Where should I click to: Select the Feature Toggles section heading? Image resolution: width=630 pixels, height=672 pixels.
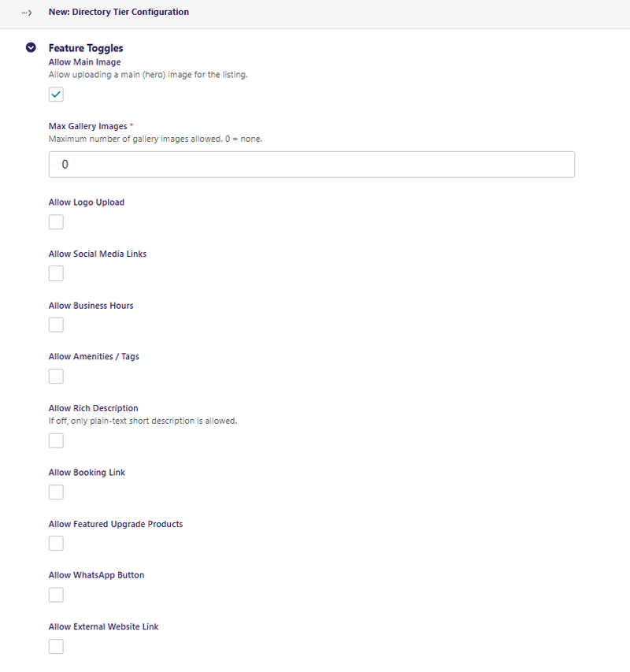(86, 48)
